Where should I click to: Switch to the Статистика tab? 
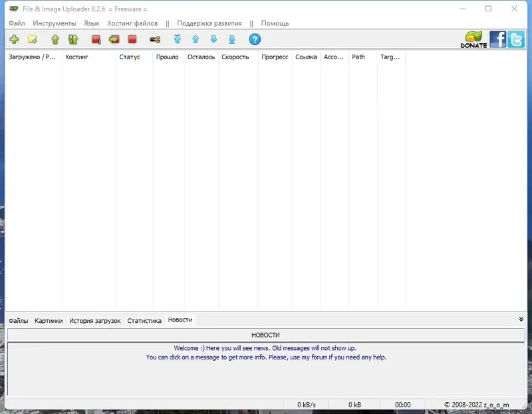click(x=144, y=321)
